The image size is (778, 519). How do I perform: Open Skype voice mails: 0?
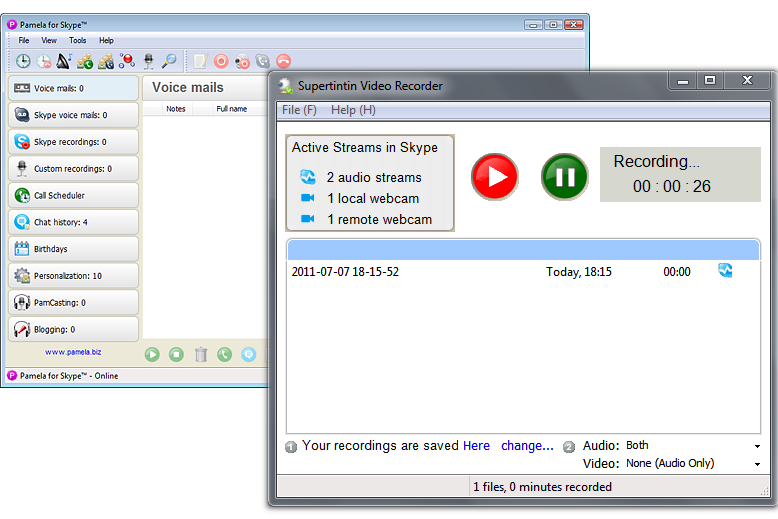73,115
